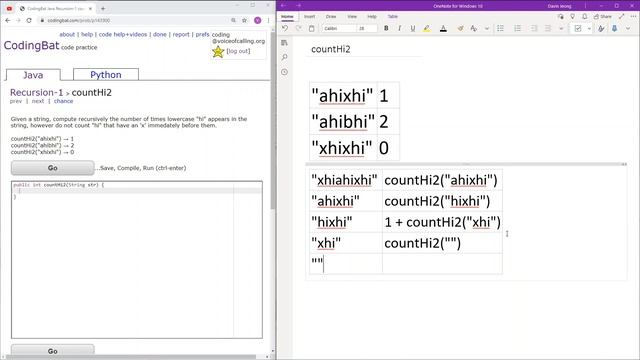Screen dimensions: 640x360
Task: Open OneNote search sidebar icon
Action: click(x=284, y=57)
